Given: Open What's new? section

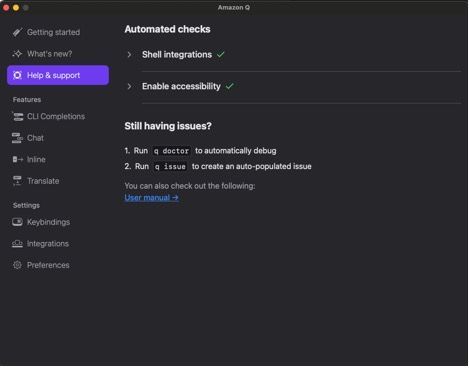Looking at the screenshot, I should 50,54.
